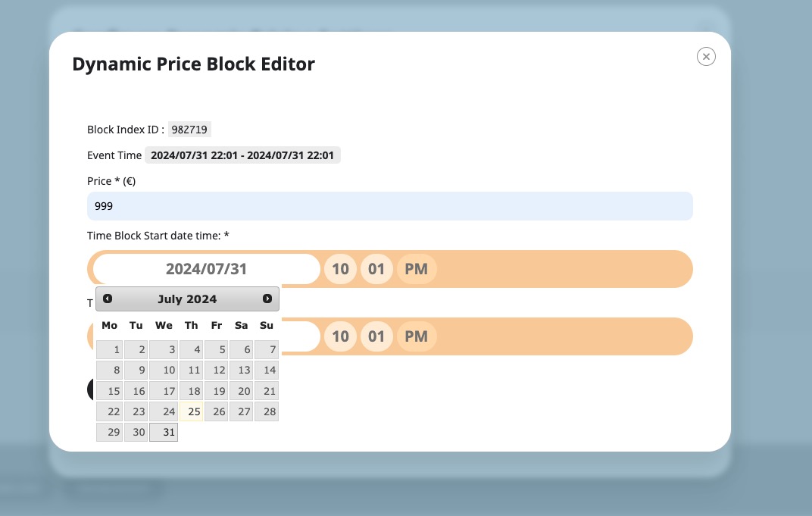Choose the 15th of July
The width and height of the screenshot is (812, 516).
pyautogui.click(x=110, y=391)
